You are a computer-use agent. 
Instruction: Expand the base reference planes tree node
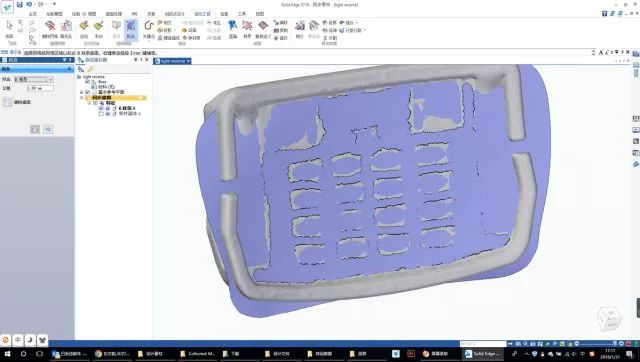(x=81, y=92)
